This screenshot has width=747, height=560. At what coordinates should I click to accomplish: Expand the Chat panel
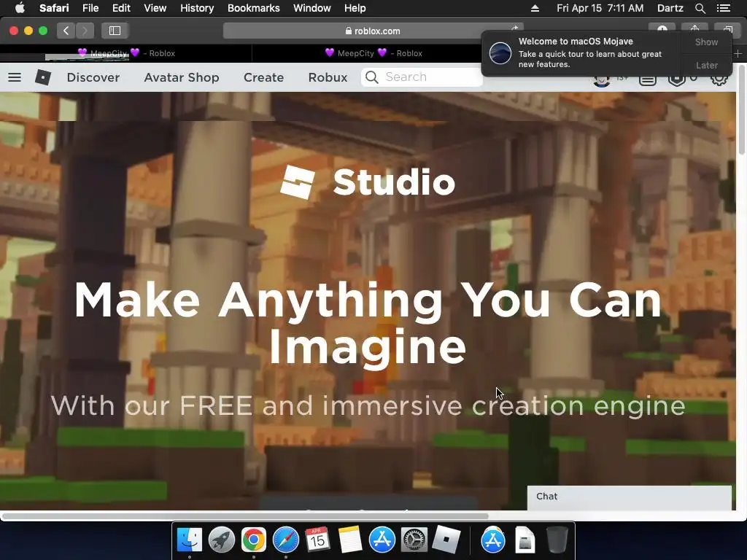[629, 497]
